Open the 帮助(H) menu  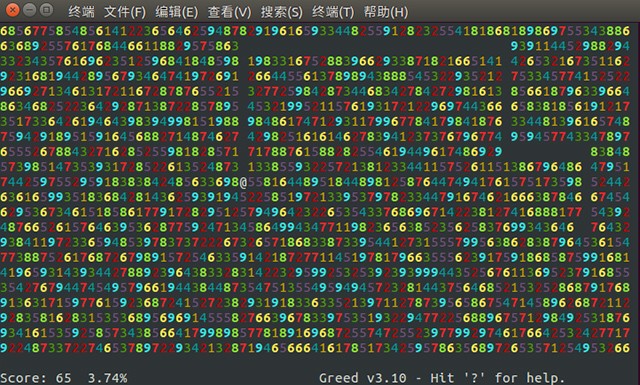pyautogui.click(x=386, y=12)
